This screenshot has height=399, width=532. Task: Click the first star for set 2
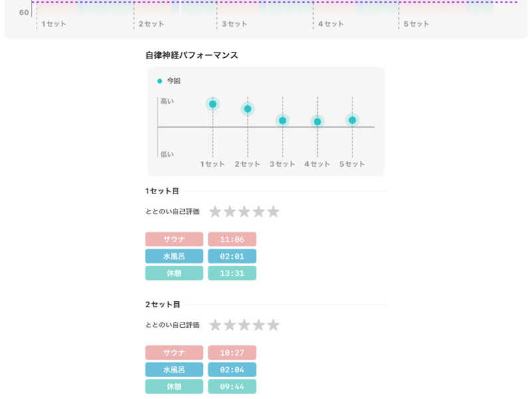coord(215,325)
